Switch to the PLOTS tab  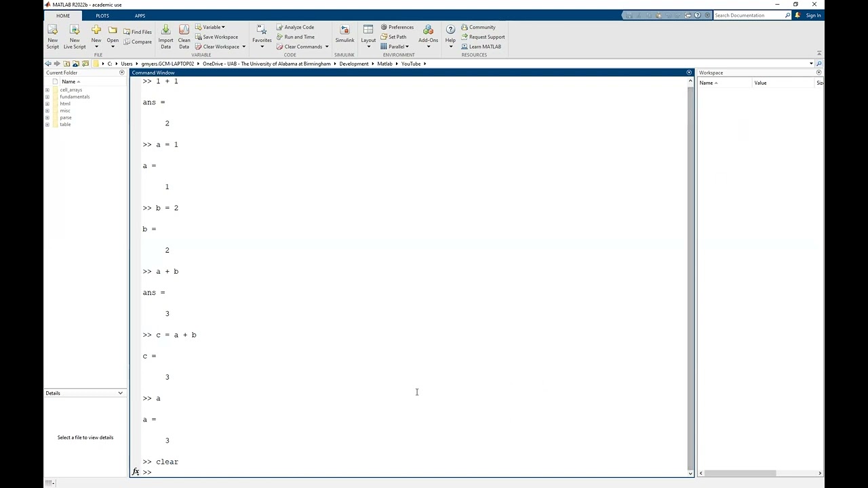click(x=102, y=16)
